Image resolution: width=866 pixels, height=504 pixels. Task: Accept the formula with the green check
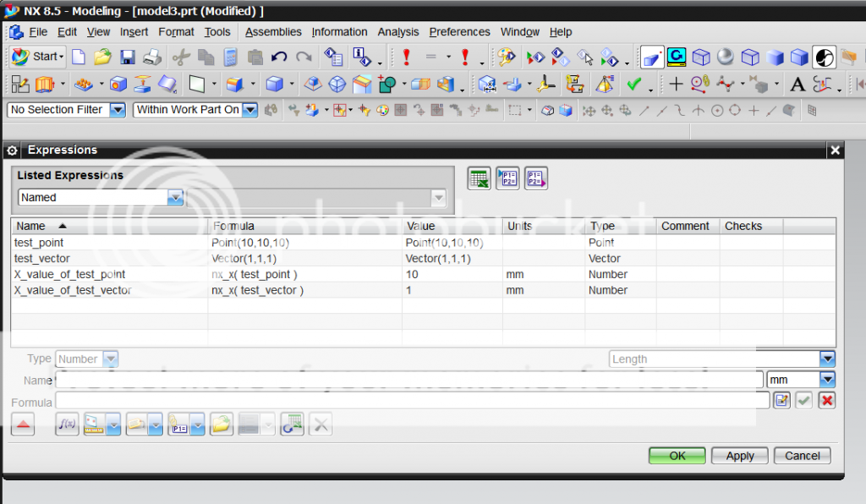pos(803,400)
